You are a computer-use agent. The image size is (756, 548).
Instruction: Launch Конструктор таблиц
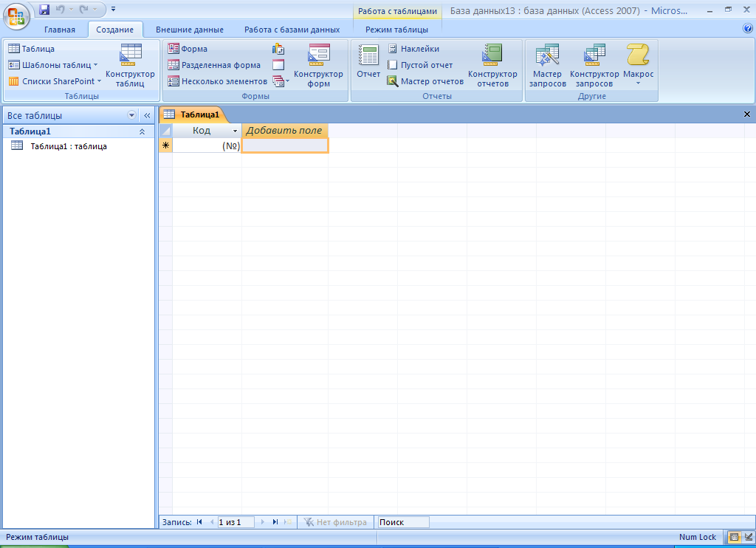[x=130, y=65]
